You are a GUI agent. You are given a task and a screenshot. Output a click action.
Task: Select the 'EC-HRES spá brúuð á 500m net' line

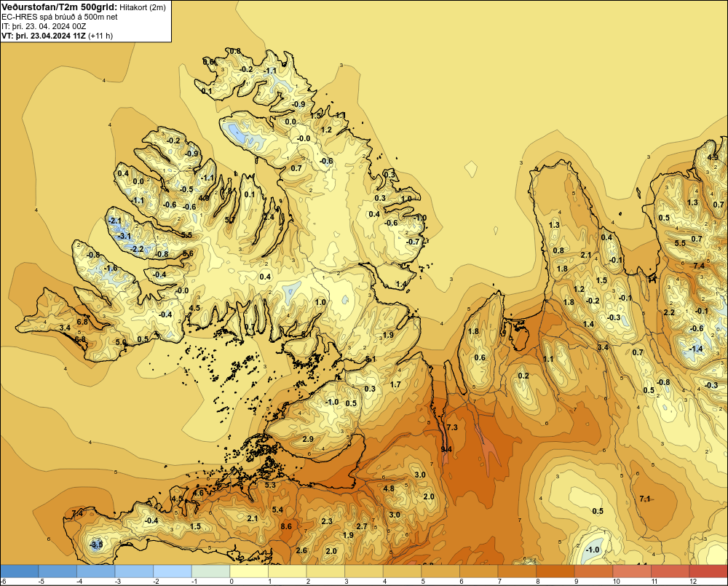(x=60, y=17)
